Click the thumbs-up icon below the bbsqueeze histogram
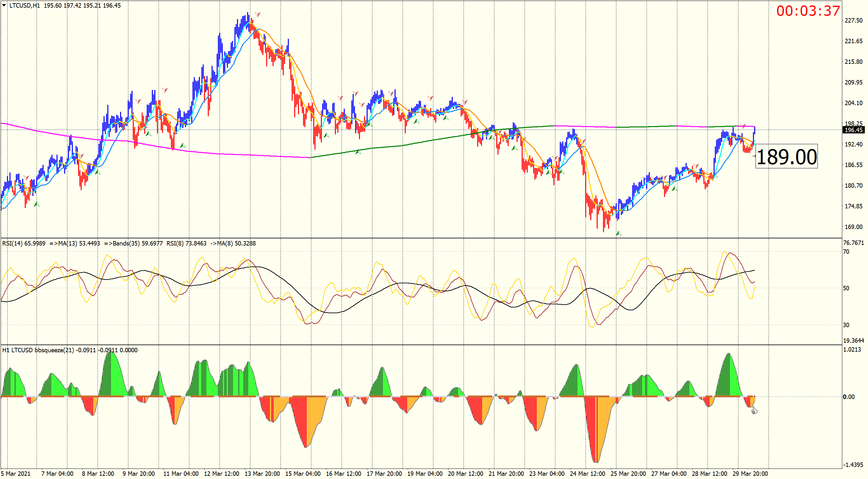The width and height of the screenshot is (868, 479). pos(754,410)
